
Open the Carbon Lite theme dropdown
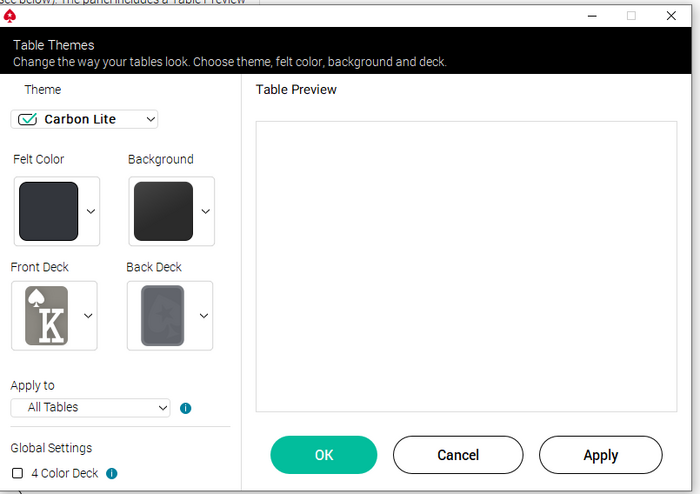tap(84, 119)
